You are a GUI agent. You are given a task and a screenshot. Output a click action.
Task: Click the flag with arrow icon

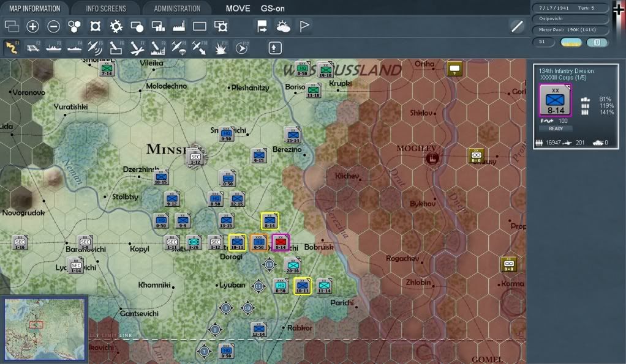(x=262, y=26)
